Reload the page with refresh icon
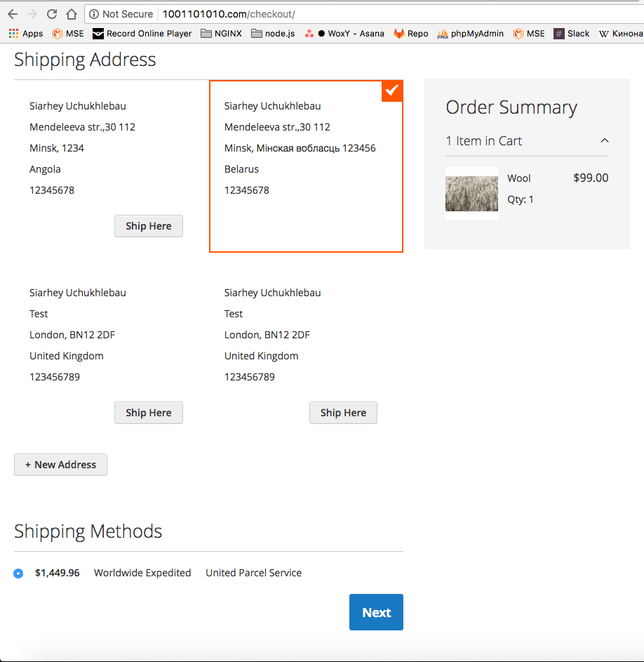The width and height of the screenshot is (644, 662). pyautogui.click(x=51, y=14)
